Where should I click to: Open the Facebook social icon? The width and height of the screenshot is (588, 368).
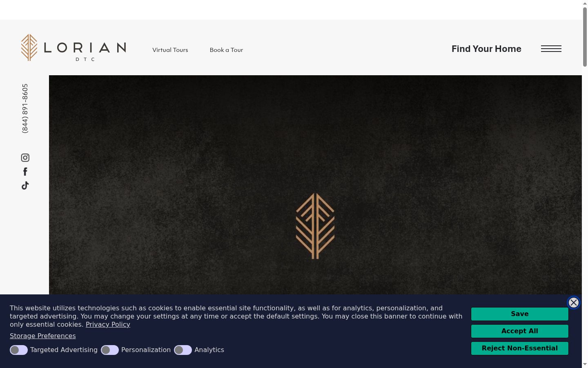click(x=25, y=172)
